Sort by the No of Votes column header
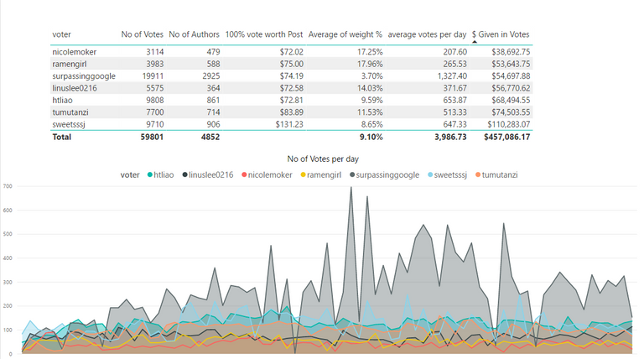Viewport: 644px width, 359px height. 142,34
